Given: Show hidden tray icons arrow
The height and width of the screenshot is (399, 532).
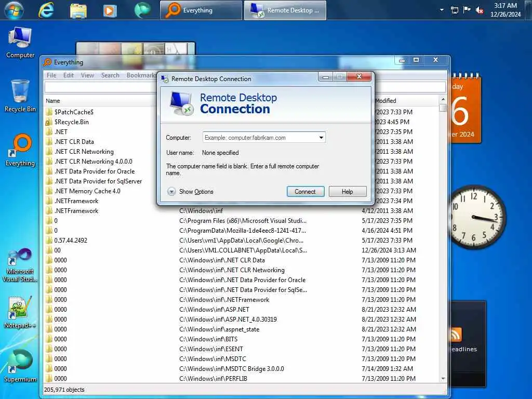Looking at the screenshot, I should tap(442, 10).
